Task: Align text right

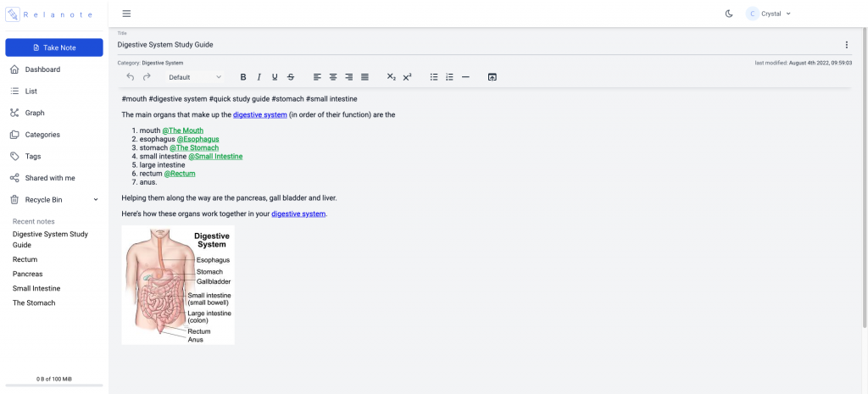Action: [x=348, y=77]
